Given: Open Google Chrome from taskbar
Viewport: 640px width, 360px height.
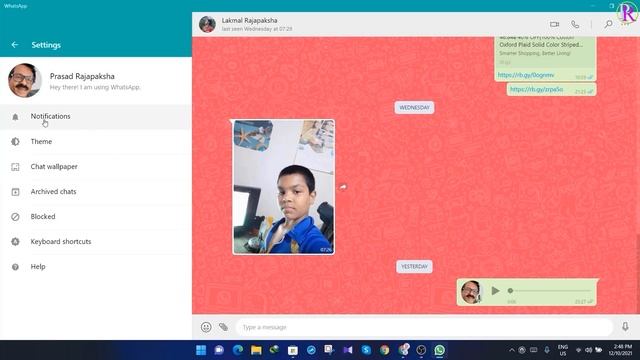Looking at the screenshot, I should click(384, 350).
